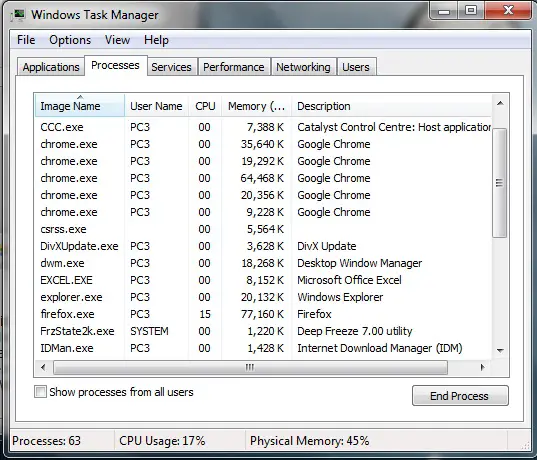Select the firefox.exe process
The image size is (537, 460).
click(263, 314)
